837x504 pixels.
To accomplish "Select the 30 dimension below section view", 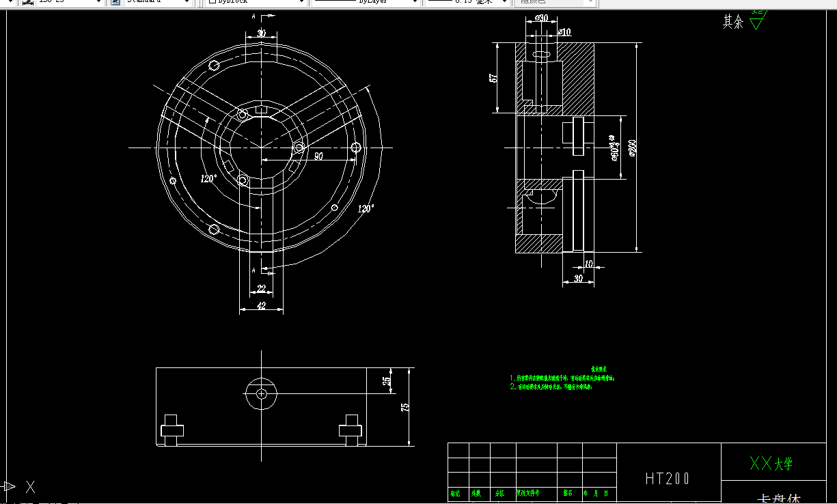I will coord(578,279).
